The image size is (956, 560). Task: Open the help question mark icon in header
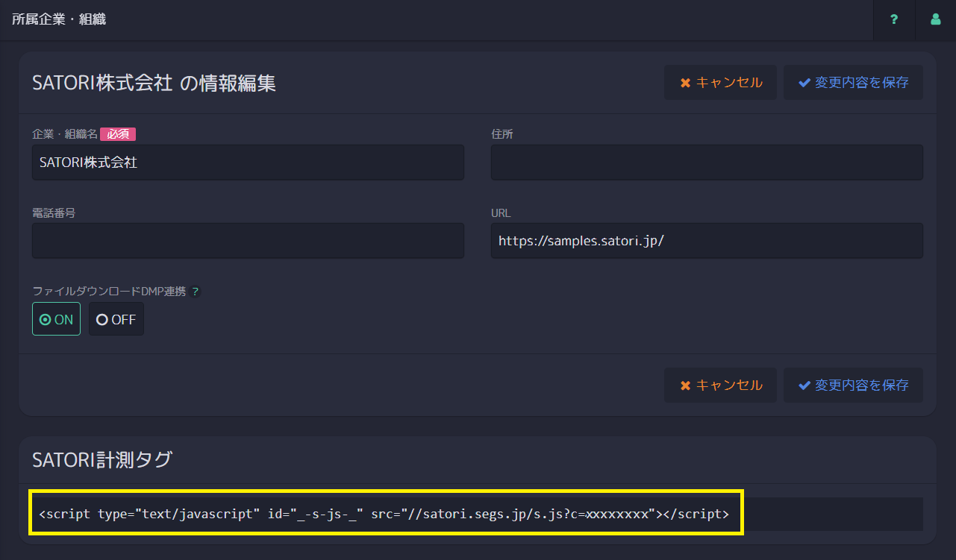[894, 20]
